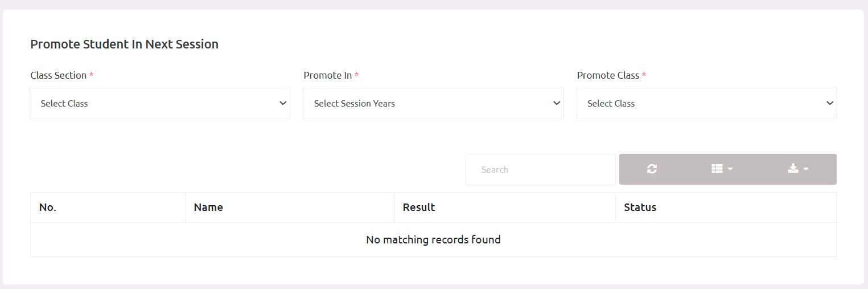Image resolution: width=868 pixels, height=289 pixels.
Task: Click the Class Section field label
Action: click(58, 75)
